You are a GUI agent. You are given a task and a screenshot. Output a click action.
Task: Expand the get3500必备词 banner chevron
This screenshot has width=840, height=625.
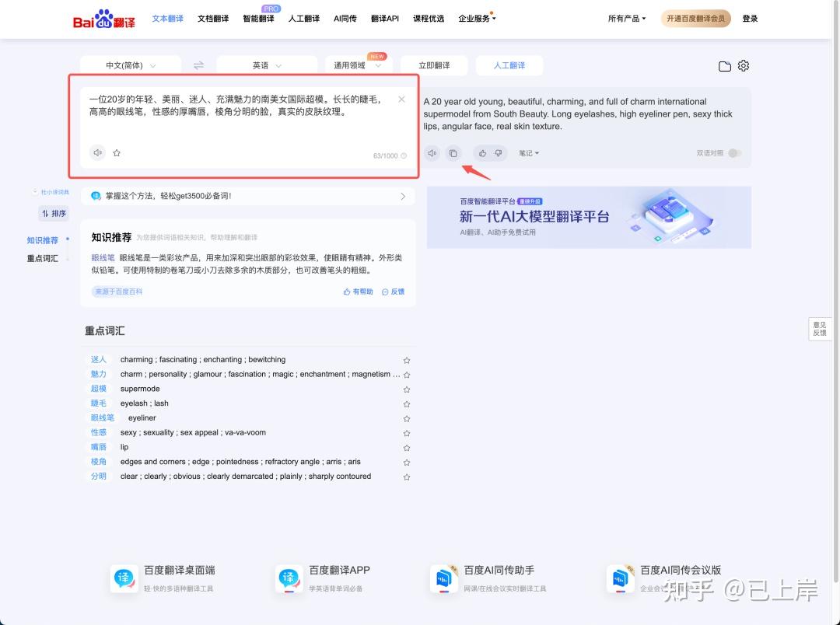tap(403, 197)
